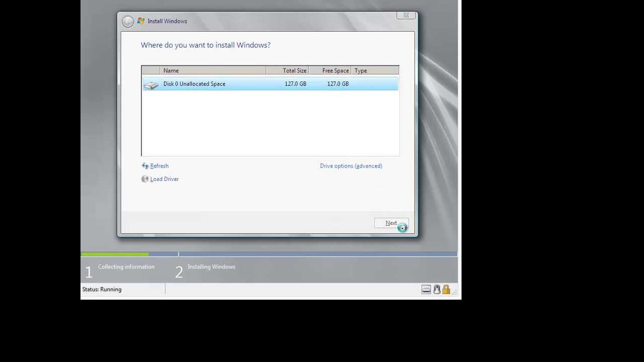Click the 127.0 GB Total Size value
644x362 pixels.
tap(295, 84)
